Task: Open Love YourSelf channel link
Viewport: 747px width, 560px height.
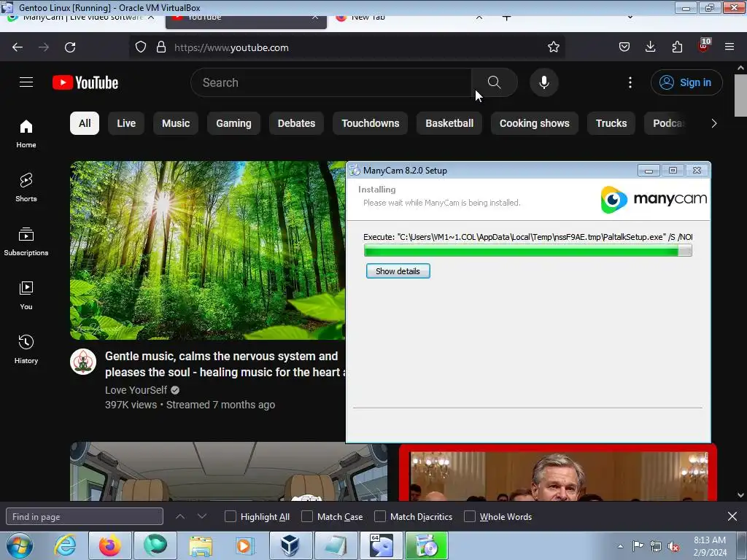Action: pyautogui.click(x=136, y=390)
